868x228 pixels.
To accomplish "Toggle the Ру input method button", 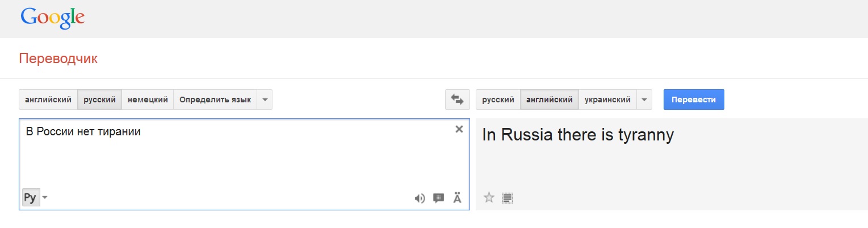I will [x=31, y=198].
